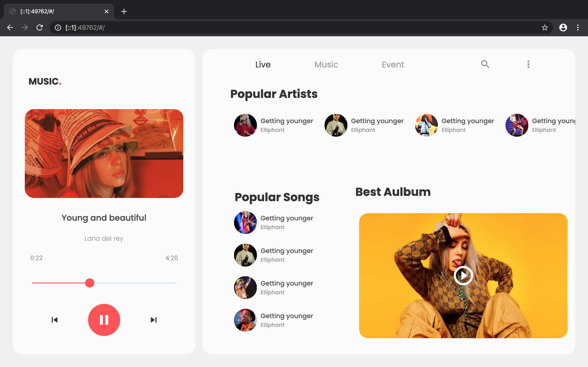Select the first Popular Artists entry
588x367 pixels.
[x=273, y=125]
